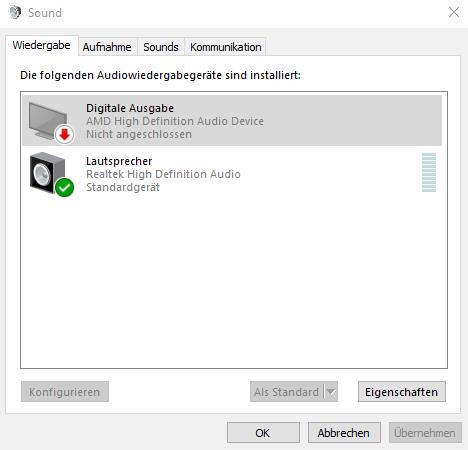Select the Wiedergabe tab
The height and width of the screenshot is (450, 468).
(42, 45)
